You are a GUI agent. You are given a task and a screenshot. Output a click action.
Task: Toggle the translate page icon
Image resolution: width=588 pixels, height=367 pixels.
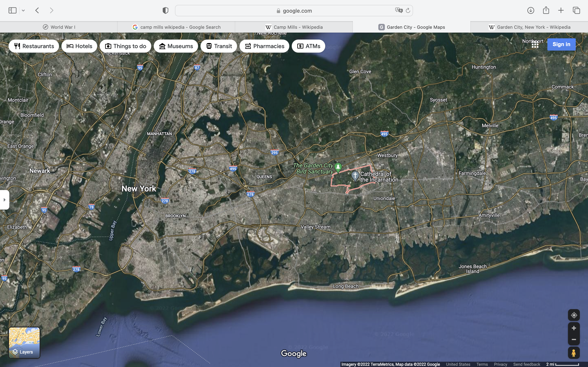pyautogui.click(x=399, y=10)
